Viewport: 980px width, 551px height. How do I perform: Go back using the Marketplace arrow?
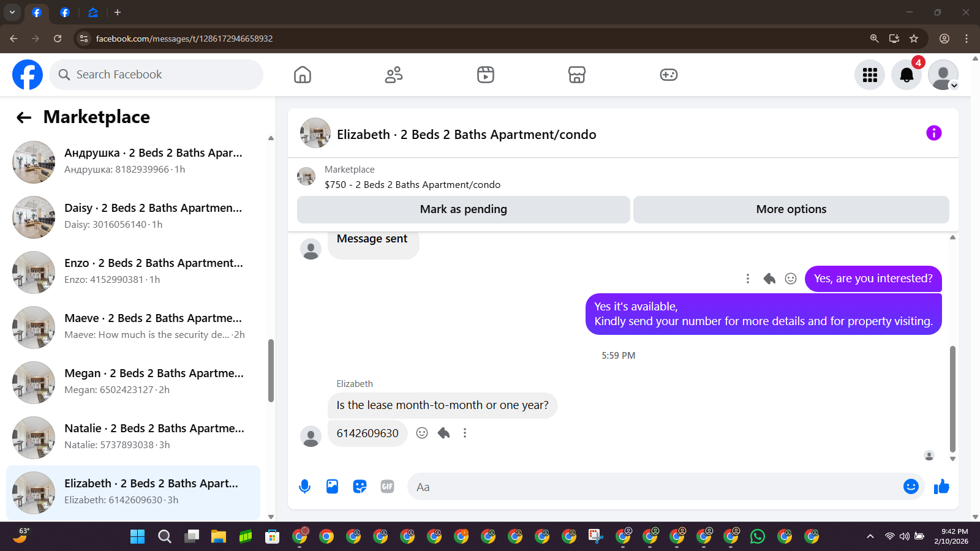pos(24,118)
